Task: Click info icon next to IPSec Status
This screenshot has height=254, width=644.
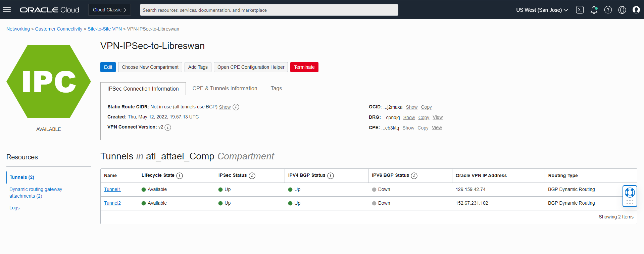Action: coord(252,176)
